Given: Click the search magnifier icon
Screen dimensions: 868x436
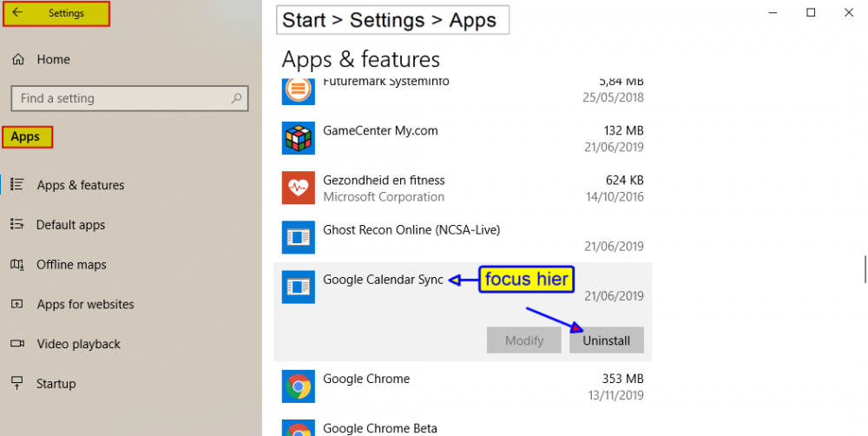Looking at the screenshot, I should point(236,99).
